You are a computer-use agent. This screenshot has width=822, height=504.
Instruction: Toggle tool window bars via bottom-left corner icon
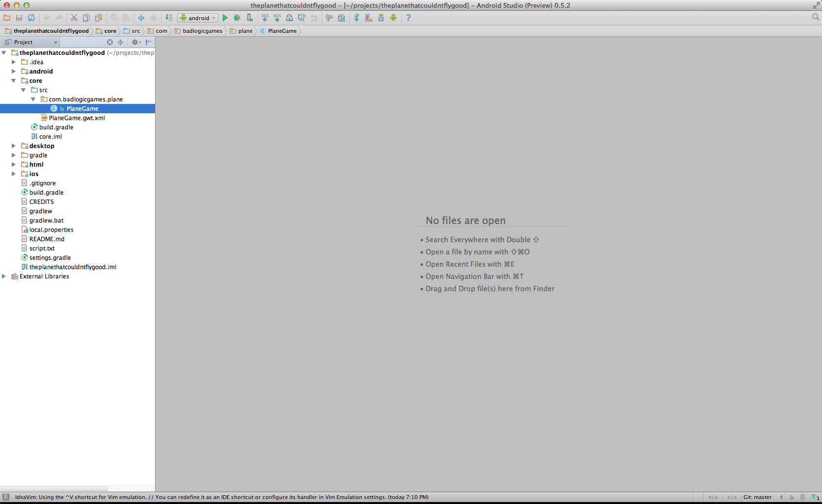6,497
